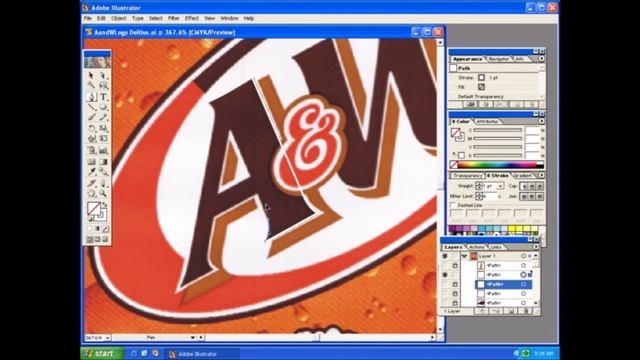Screen dimensions: 640x360
Task: Select the Gradient tool in toolbox
Action: tap(103, 162)
